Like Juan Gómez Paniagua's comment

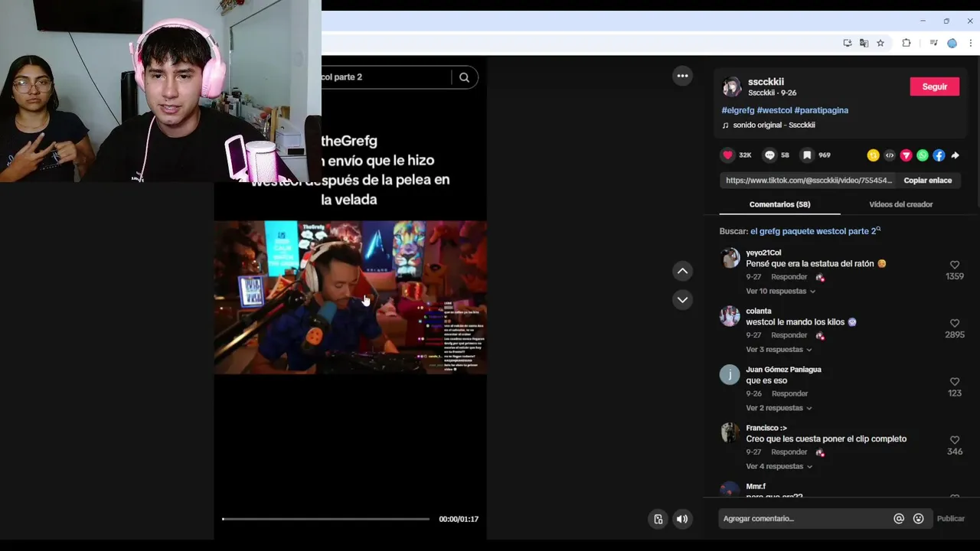point(954,381)
